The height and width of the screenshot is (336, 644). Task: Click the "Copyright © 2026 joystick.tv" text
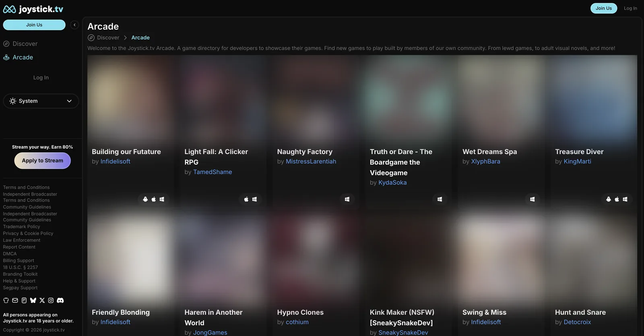pyautogui.click(x=34, y=330)
